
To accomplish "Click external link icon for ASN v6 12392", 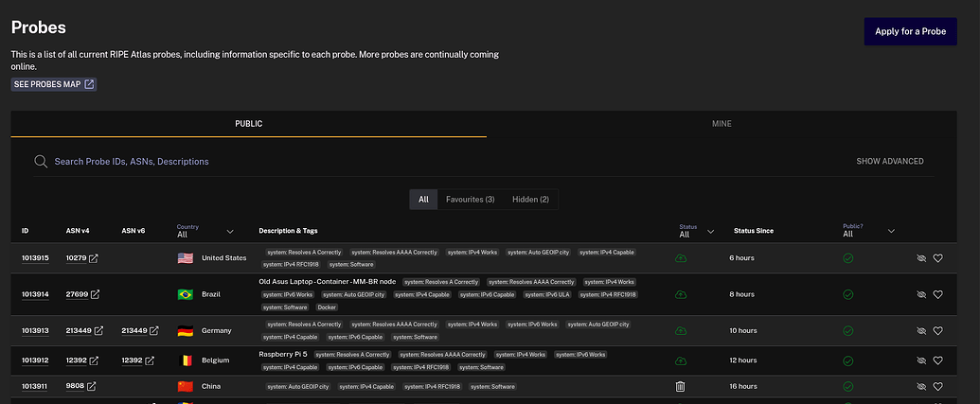I will pyautogui.click(x=150, y=360).
